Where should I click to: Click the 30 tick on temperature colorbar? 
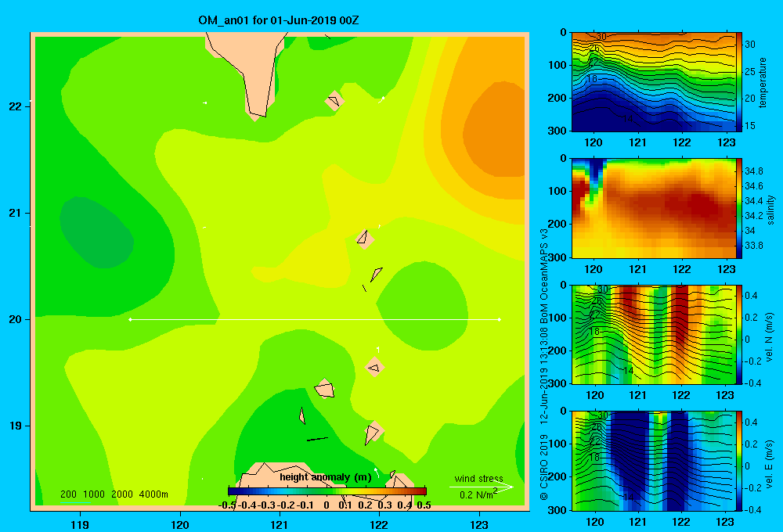(x=750, y=45)
